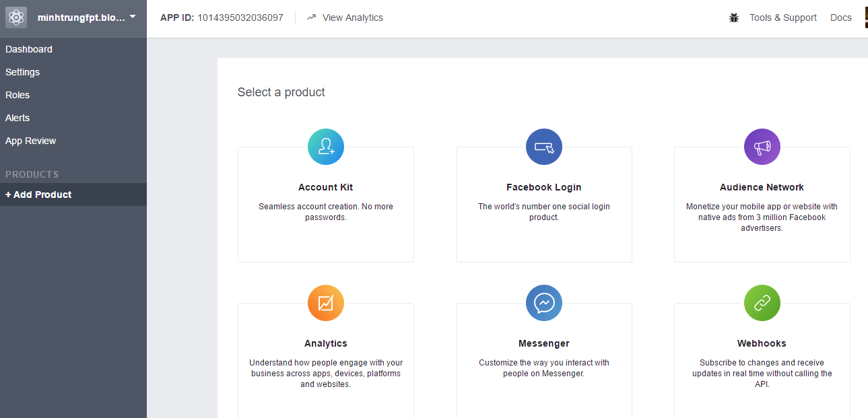
Task: Click the Seamless account creation description
Action: point(326,212)
